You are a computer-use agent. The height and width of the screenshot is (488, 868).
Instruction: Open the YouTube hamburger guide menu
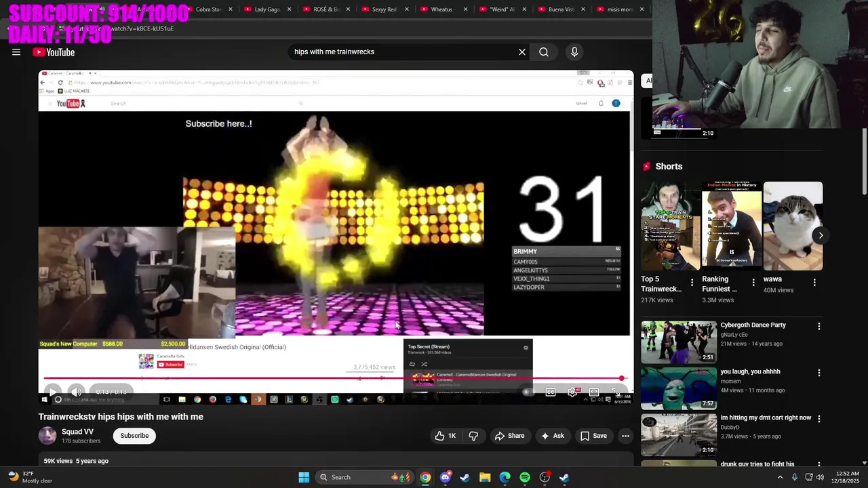pos(16,52)
